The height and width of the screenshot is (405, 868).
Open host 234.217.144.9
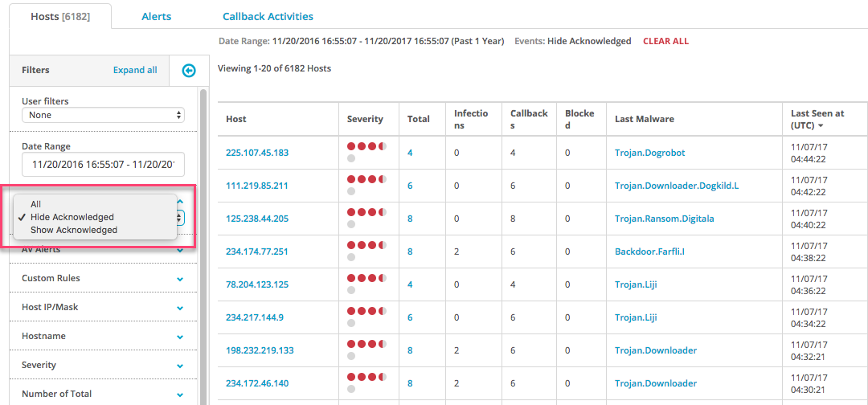point(254,317)
